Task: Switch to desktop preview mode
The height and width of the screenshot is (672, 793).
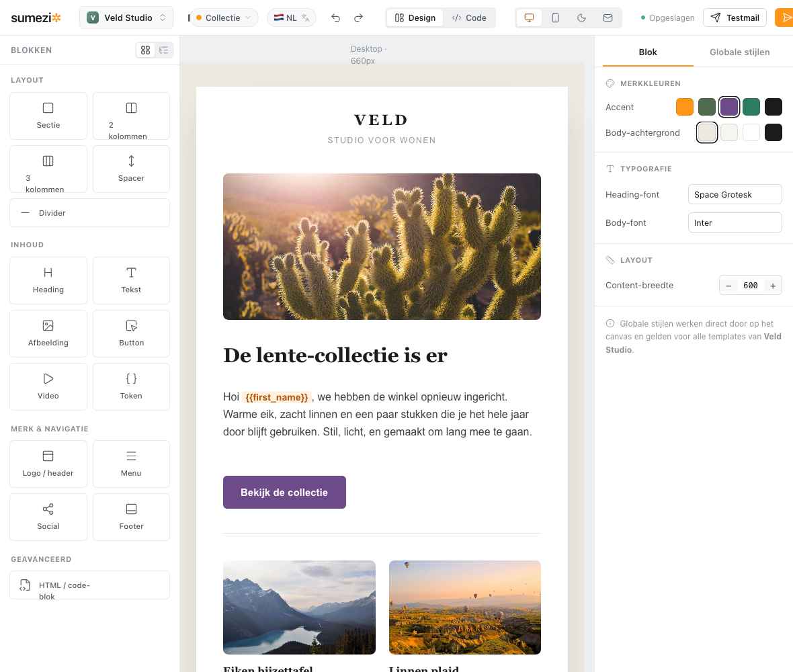Action: (x=529, y=17)
